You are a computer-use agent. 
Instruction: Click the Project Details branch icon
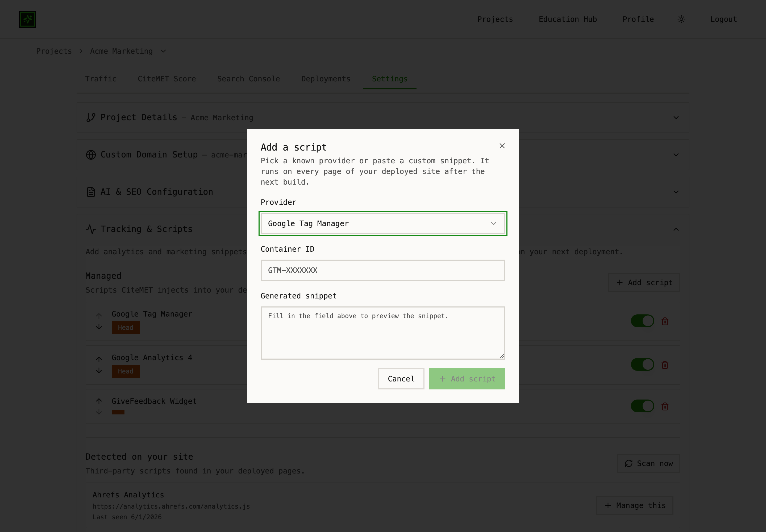[x=91, y=117]
